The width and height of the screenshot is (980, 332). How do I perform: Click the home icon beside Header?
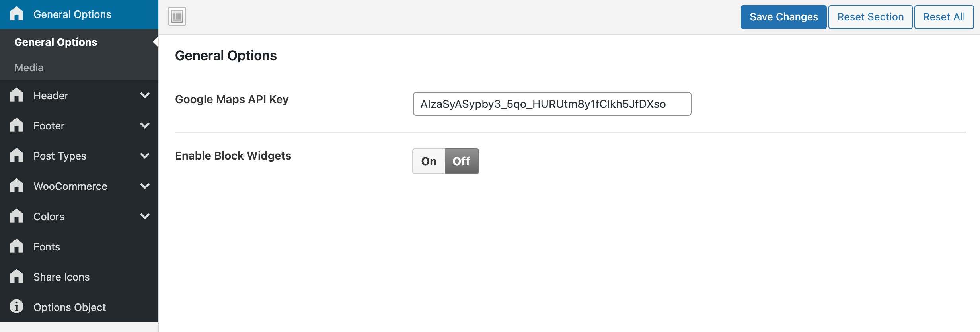[x=16, y=95]
